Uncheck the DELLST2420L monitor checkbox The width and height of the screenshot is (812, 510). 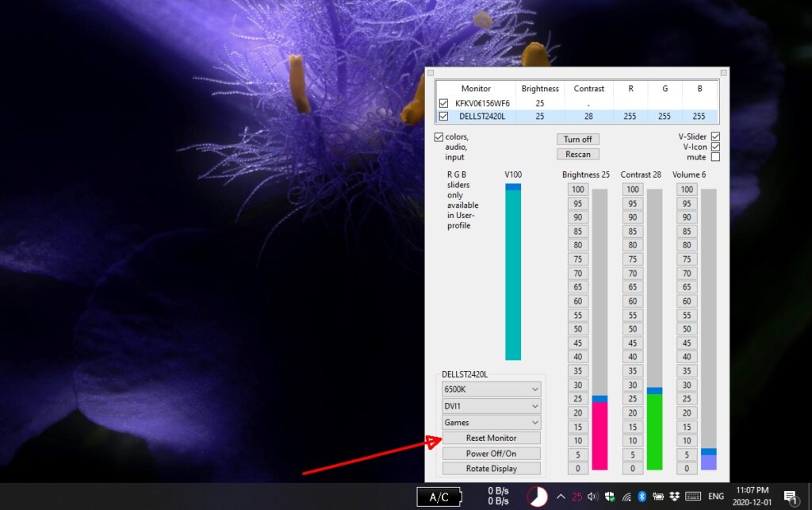click(x=442, y=116)
